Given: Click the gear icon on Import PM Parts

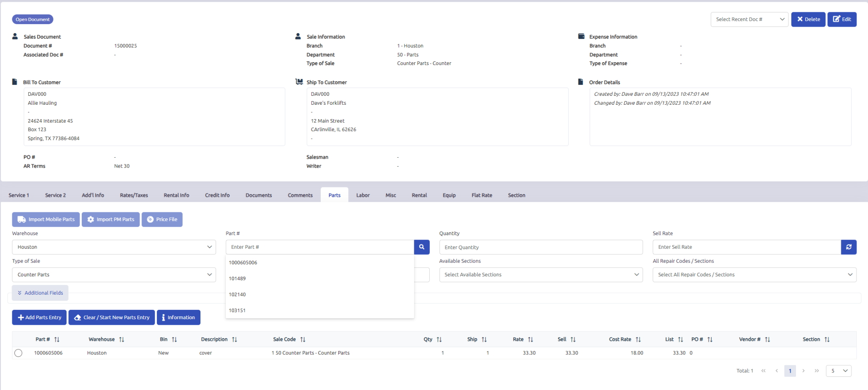Looking at the screenshot, I should (x=90, y=219).
